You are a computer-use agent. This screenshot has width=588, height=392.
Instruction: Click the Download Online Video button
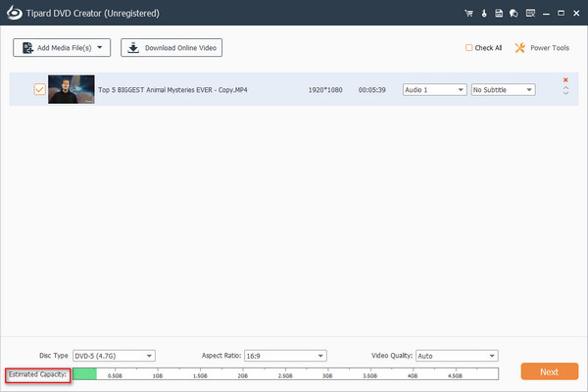point(171,48)
